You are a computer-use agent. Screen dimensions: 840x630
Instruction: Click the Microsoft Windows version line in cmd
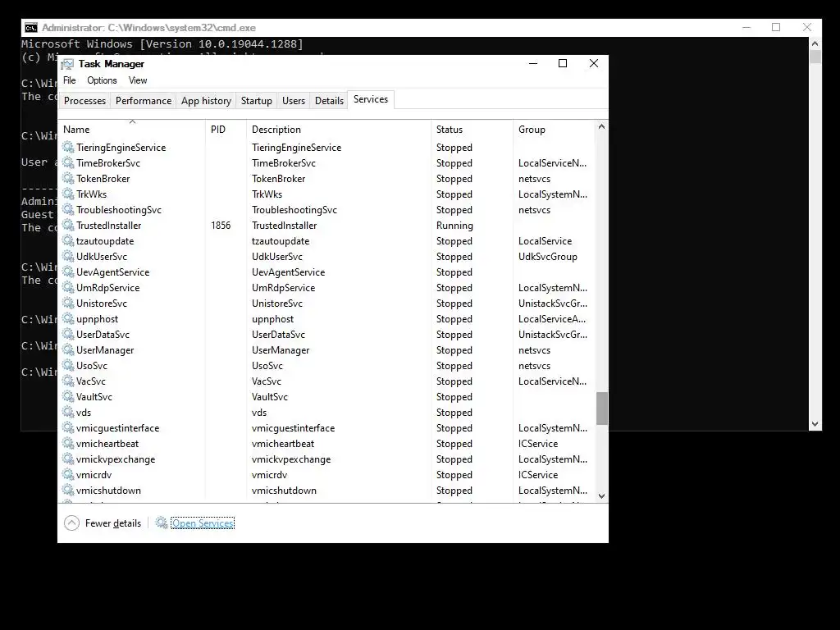pyautogui.click(x=162, y=44)
